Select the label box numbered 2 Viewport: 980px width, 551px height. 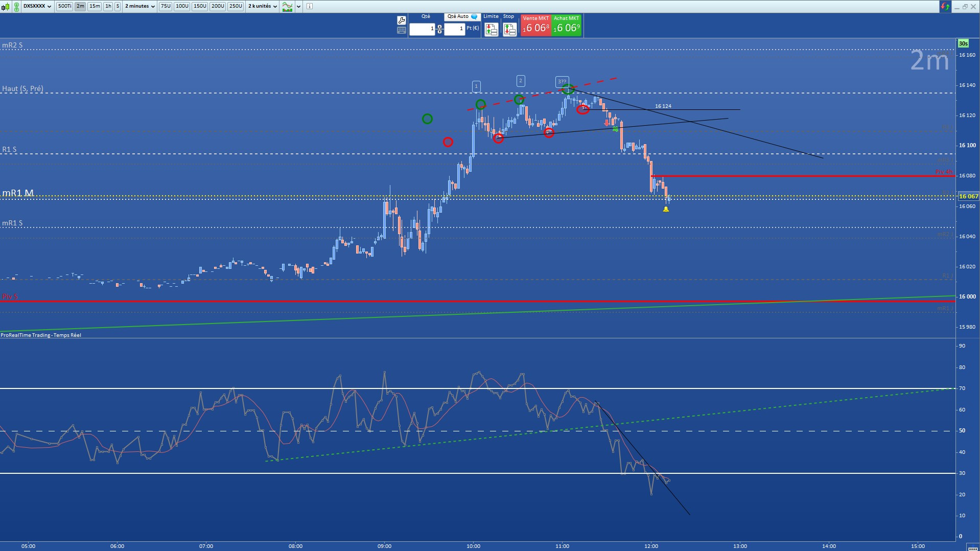coord(520,81)
